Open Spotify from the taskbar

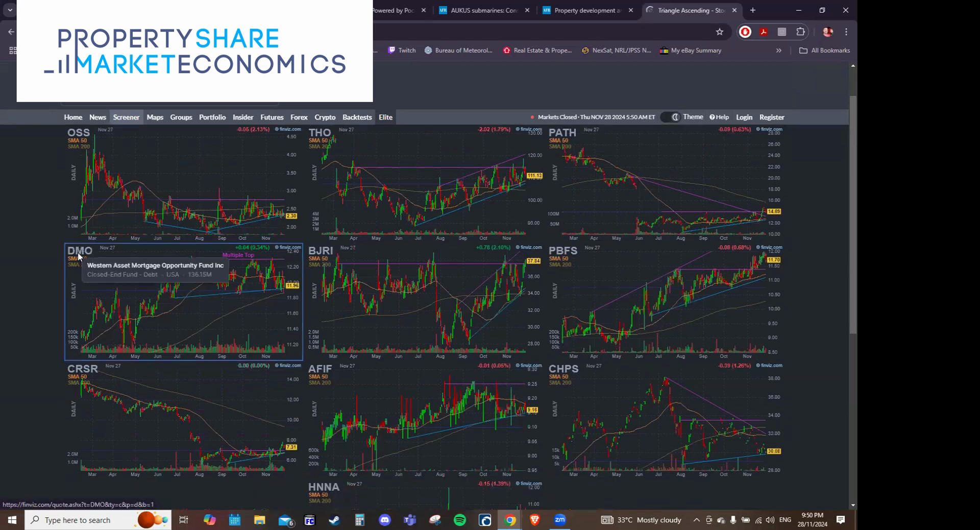(x=459, y=520)
